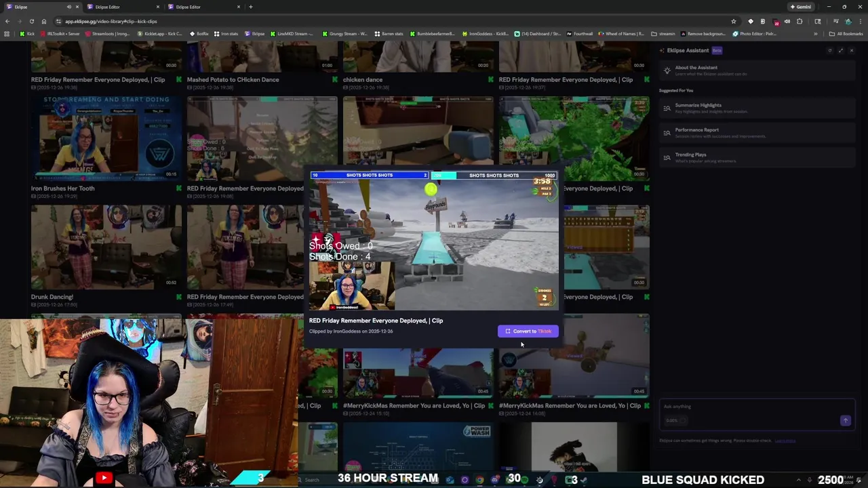Open the Streamloots bookmark
Viewport: 868px width, 488px height.
click(x=108, y=34)
